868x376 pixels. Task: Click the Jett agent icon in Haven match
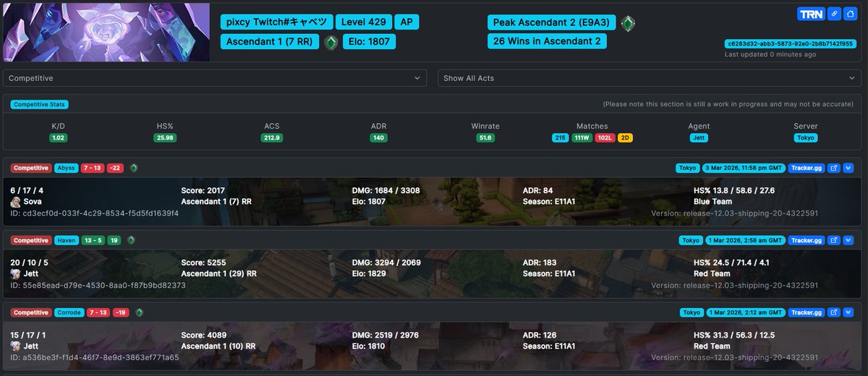15,274
